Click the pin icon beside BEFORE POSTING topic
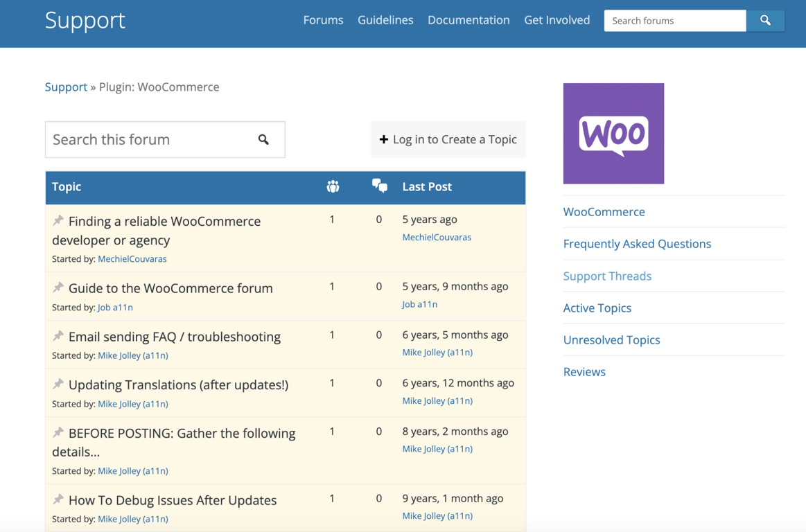 [58, 432]
